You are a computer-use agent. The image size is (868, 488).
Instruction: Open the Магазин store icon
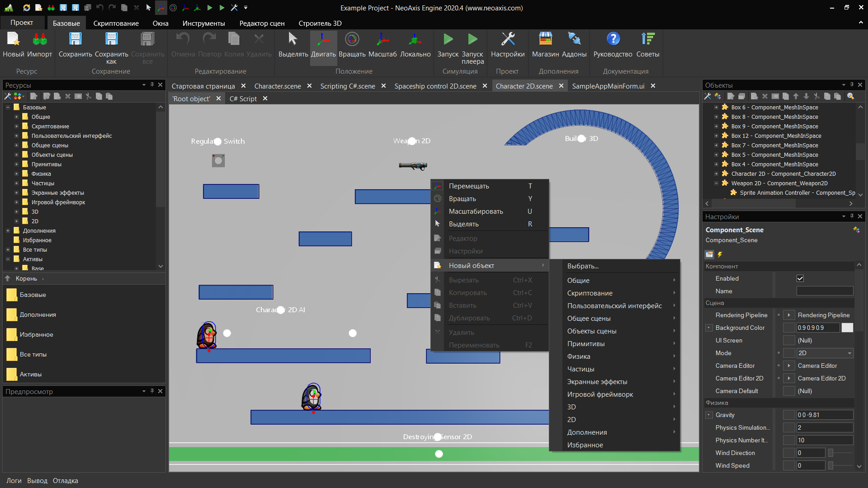click(x=545, y=44)
